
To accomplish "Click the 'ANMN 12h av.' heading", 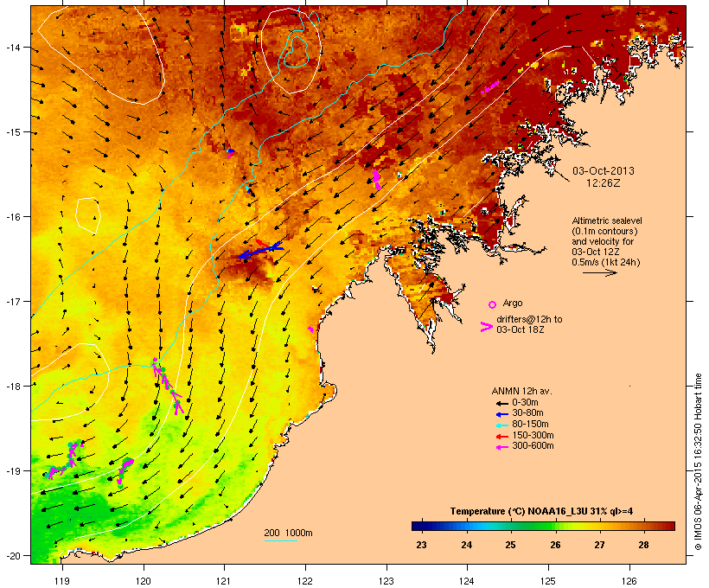I will click(x=521, y=391).
